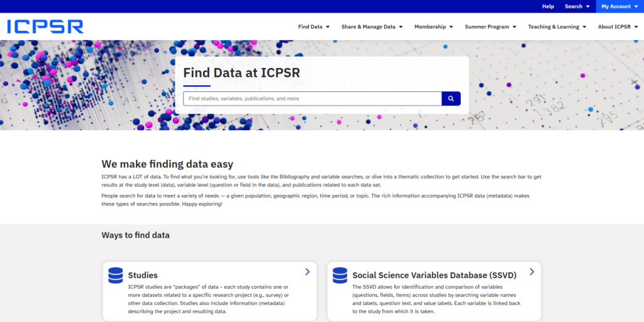Click the magnifying glass search button

(x=451, y=99)
